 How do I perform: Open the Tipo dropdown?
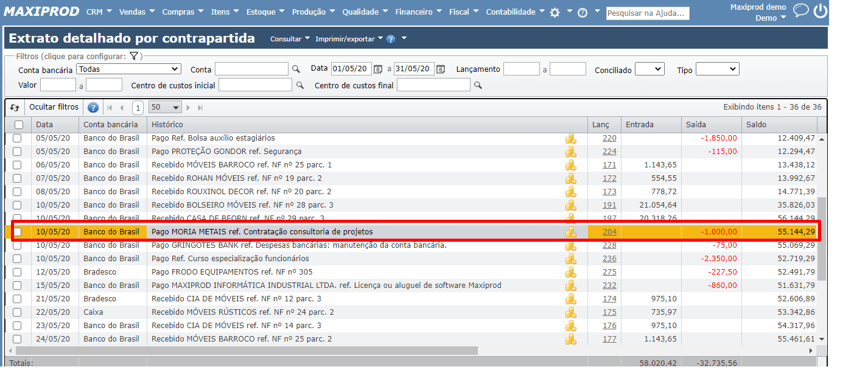click(717, 69)
